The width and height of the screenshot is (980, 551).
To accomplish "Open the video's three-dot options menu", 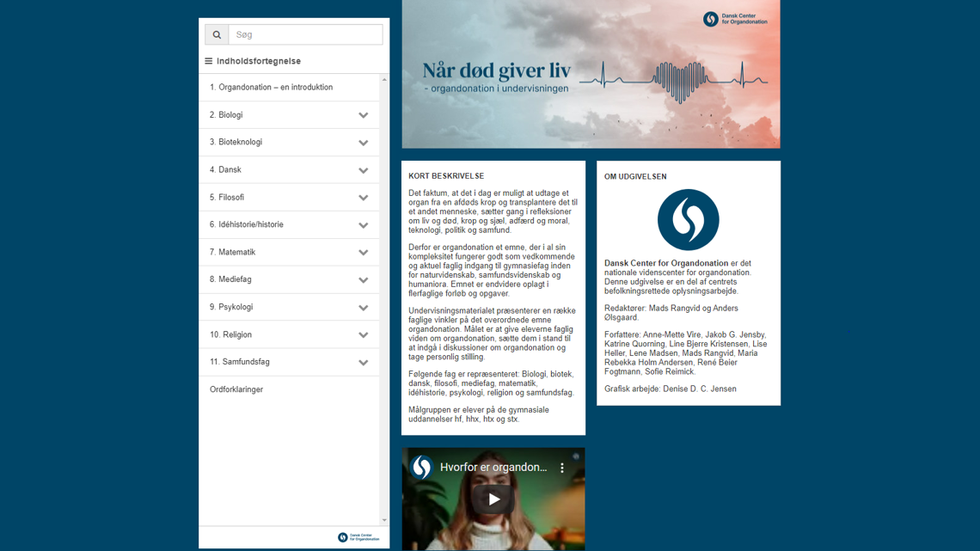I will pyautogui.click(x=562, y=468).
